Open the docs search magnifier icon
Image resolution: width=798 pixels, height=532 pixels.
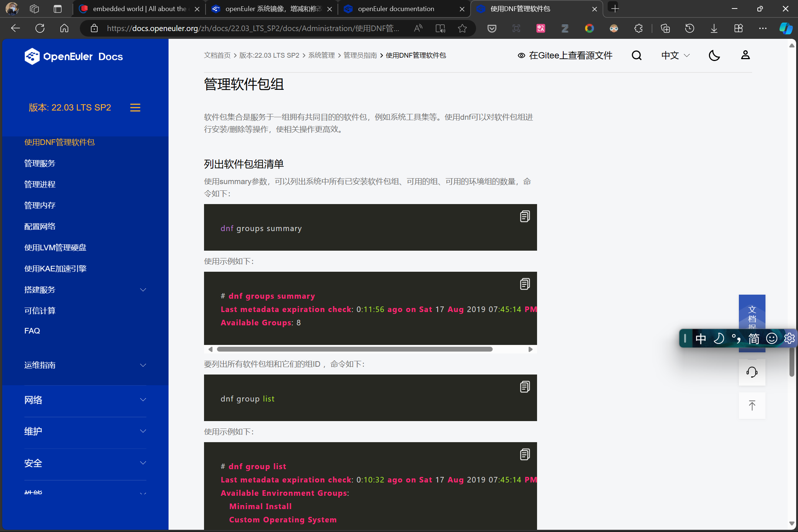tap(636, 55)
